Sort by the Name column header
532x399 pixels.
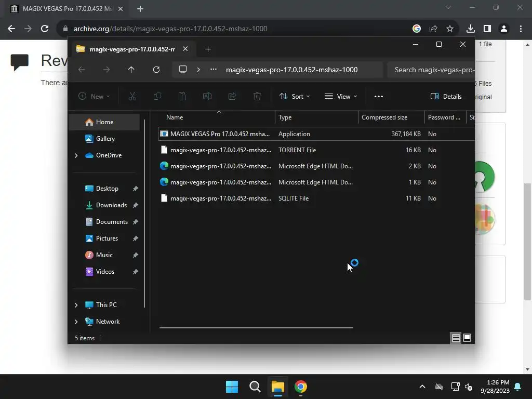(217, 117)
